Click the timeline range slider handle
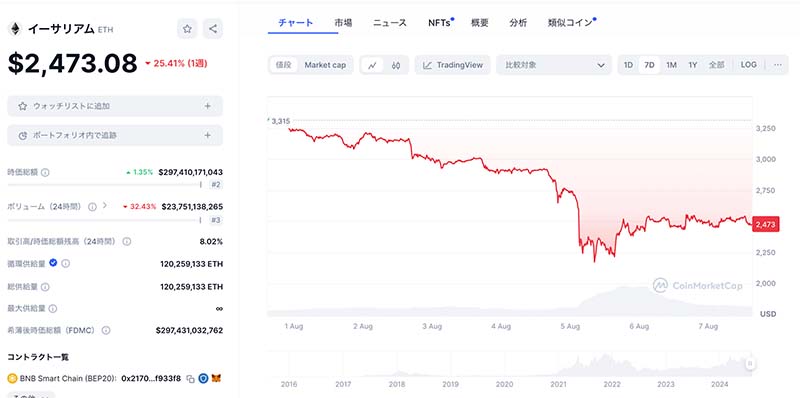Viewport: 800px width, 398px height. [x=750, y=363]
